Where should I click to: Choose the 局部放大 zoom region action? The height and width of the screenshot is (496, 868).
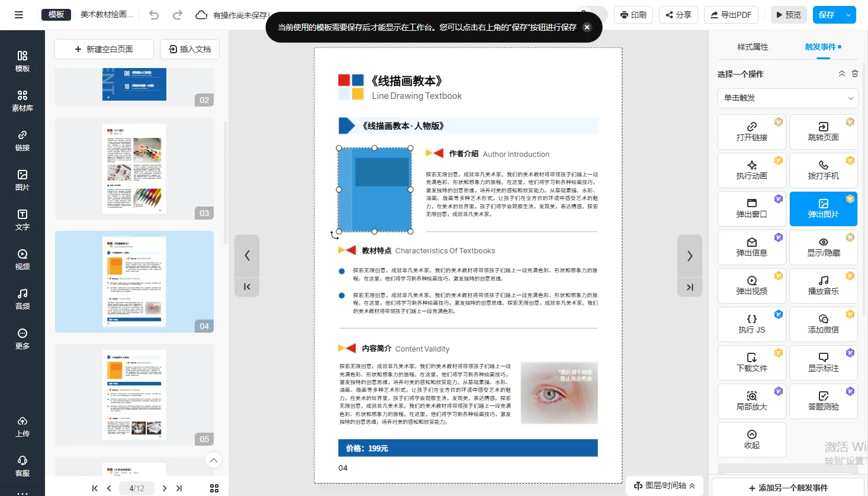(x=752, y=401)
